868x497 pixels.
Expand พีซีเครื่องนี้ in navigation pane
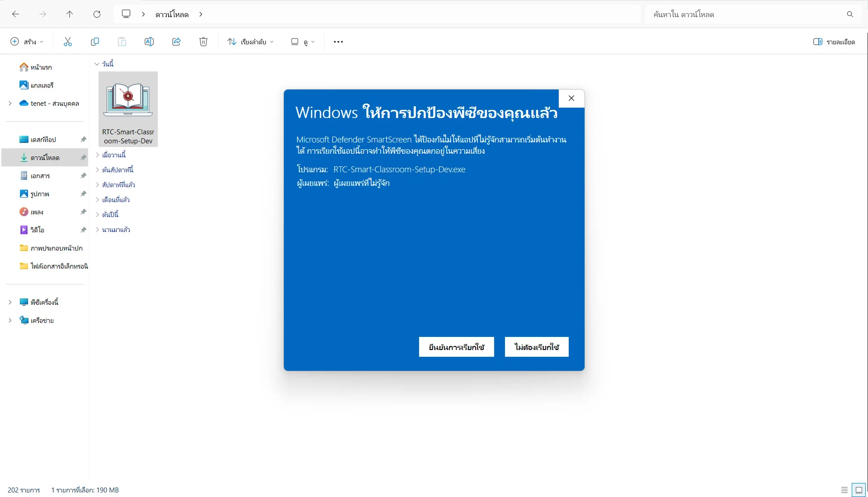coord(10,302)
